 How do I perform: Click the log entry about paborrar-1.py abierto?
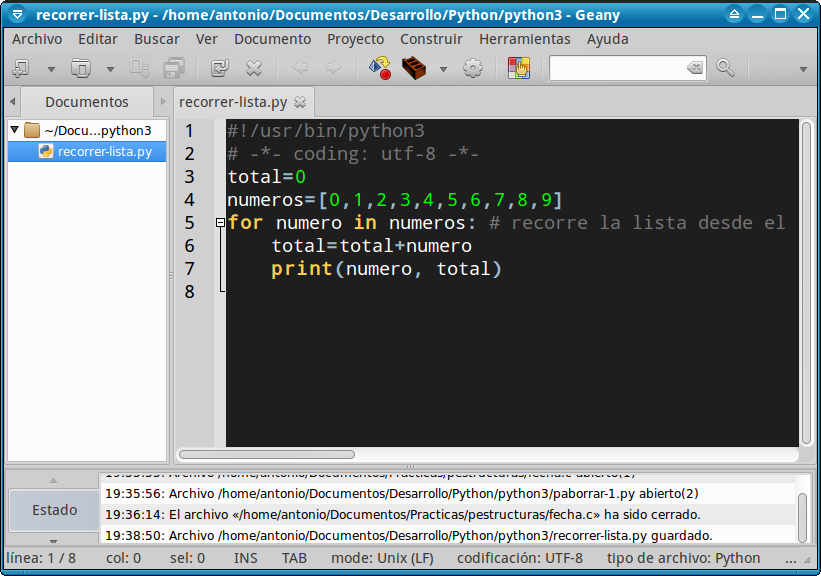(x=402, y=494)
